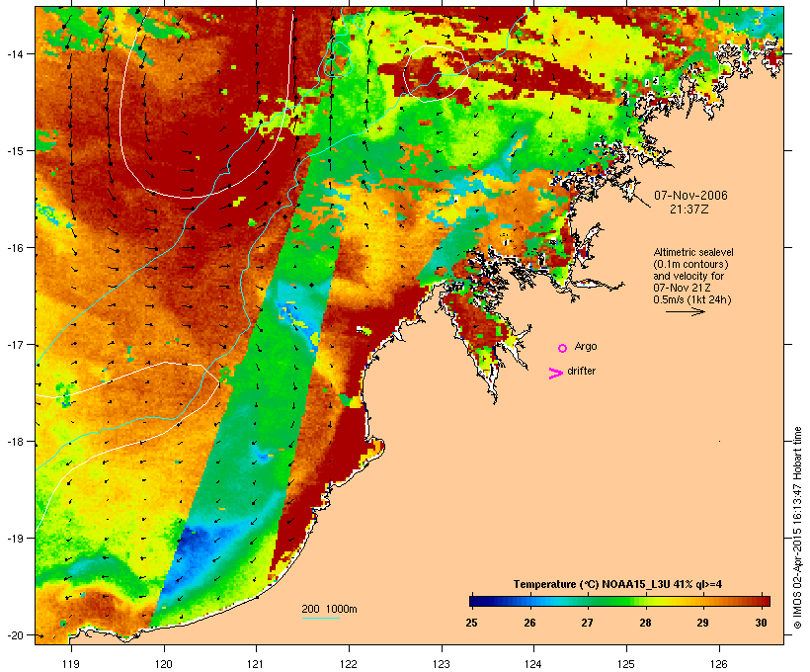Click the longitude label 120
The height and width of the screenshot is (672, 810).
tap(164, 664)
